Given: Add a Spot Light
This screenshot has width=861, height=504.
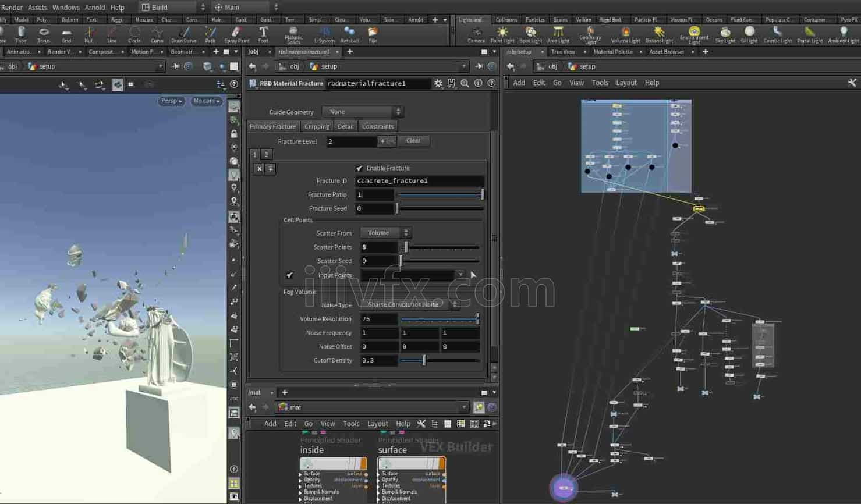Looking at the screenshot, I should coord(530,35).
